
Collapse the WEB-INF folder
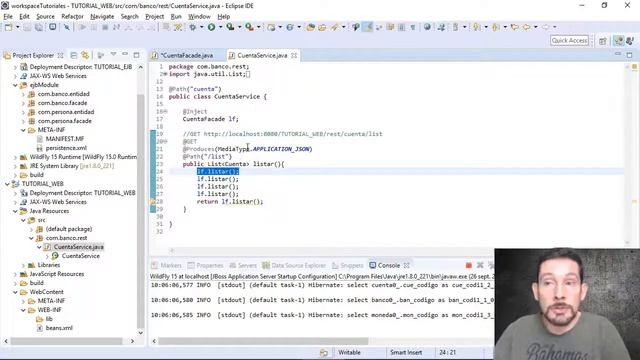coord(23,310)
